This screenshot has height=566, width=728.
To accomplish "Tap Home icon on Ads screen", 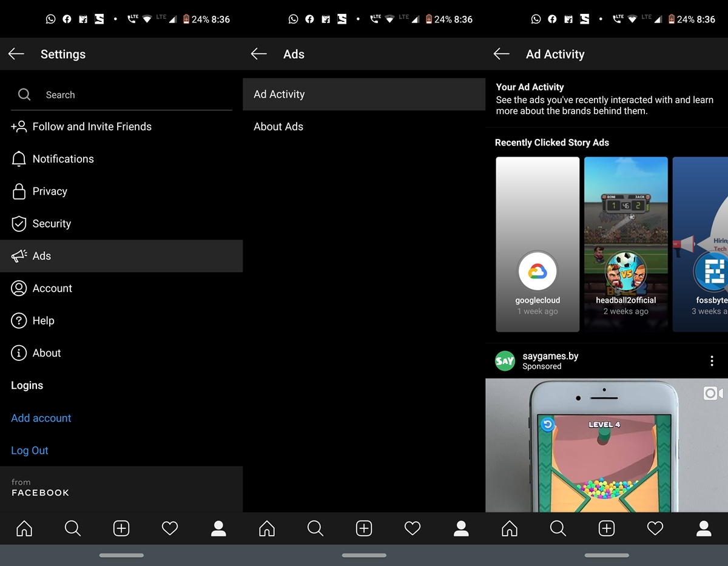I will click(x=267, y=528).
